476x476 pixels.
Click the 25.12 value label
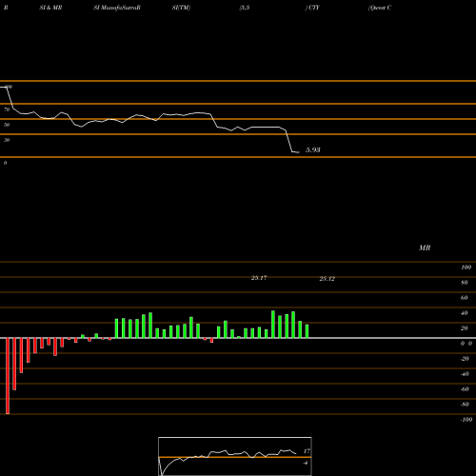coord(327,279)
